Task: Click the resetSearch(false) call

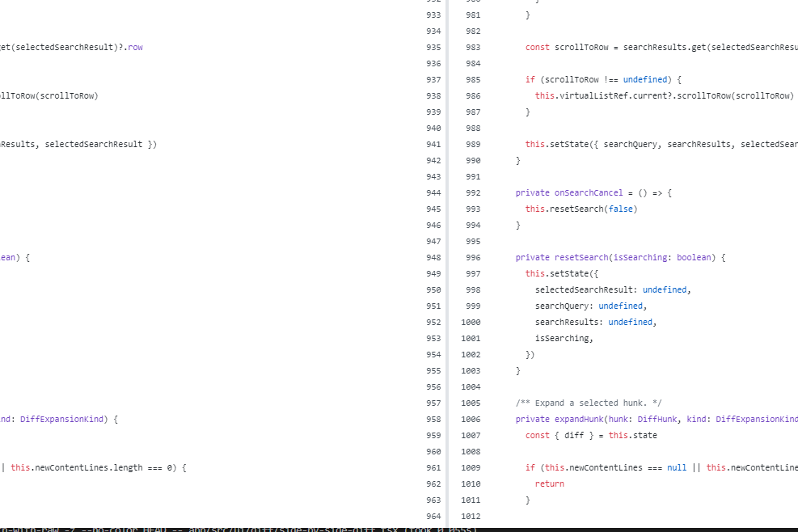Action: pyautogui.click(x=581, y=209)
